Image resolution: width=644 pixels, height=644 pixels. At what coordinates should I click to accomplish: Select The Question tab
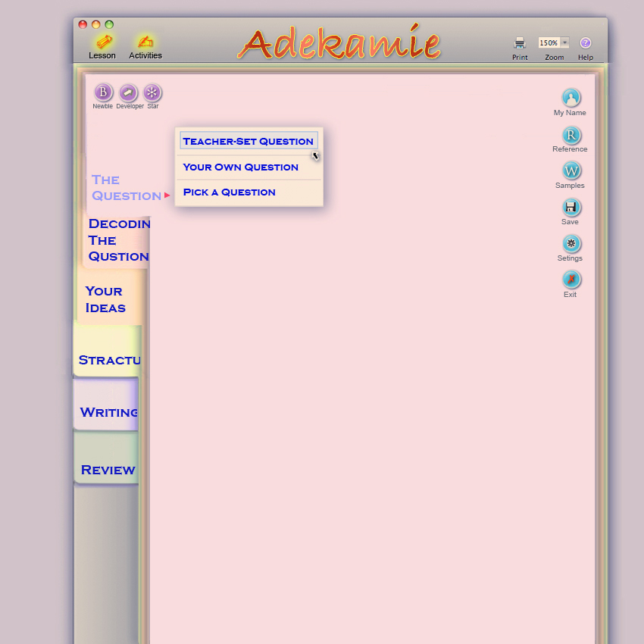click(126, 187)
